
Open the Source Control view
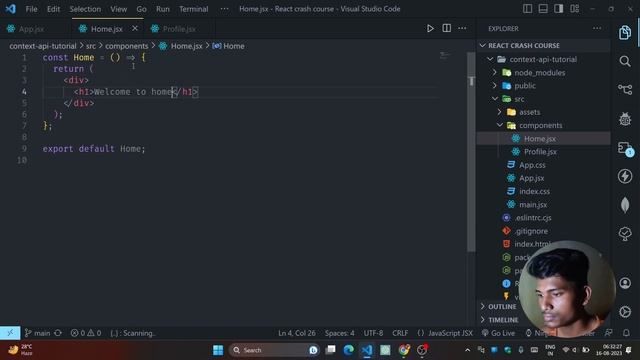(625, 89)
